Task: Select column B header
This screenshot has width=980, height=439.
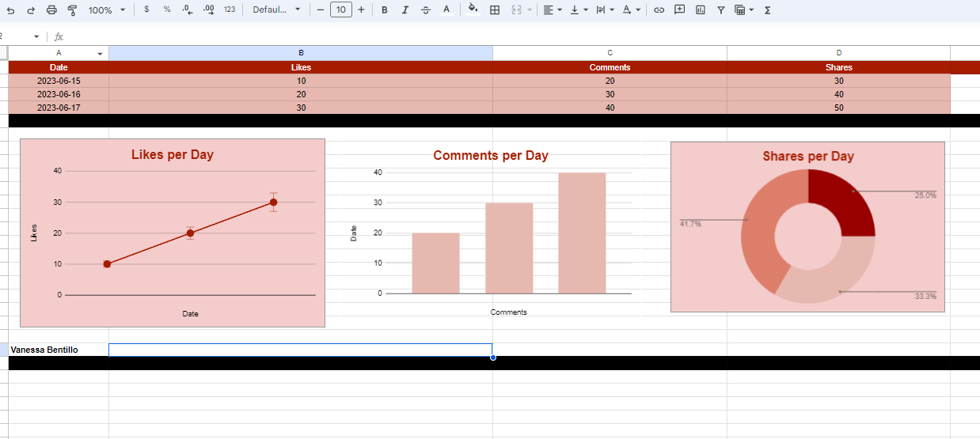Action: pos(301,53)
